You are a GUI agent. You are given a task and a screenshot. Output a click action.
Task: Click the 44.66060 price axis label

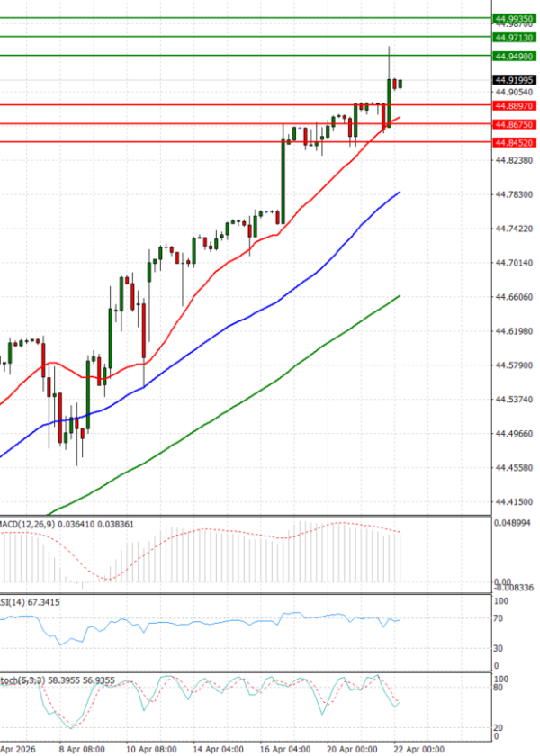(514, 297)
